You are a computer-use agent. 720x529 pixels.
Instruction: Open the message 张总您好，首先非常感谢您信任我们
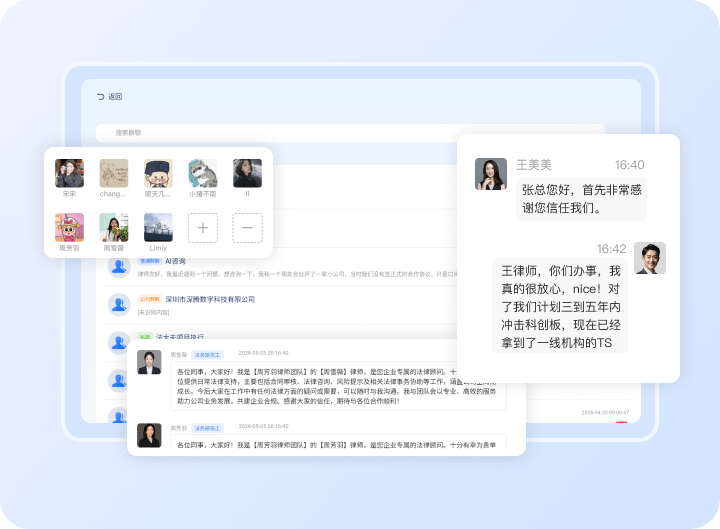click(x=581, y=199)
